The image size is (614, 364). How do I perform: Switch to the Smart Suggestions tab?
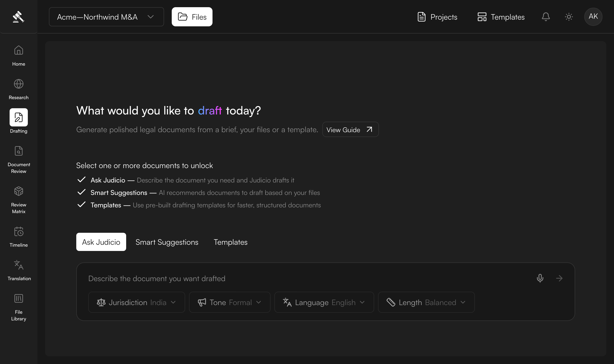(167, 242)
